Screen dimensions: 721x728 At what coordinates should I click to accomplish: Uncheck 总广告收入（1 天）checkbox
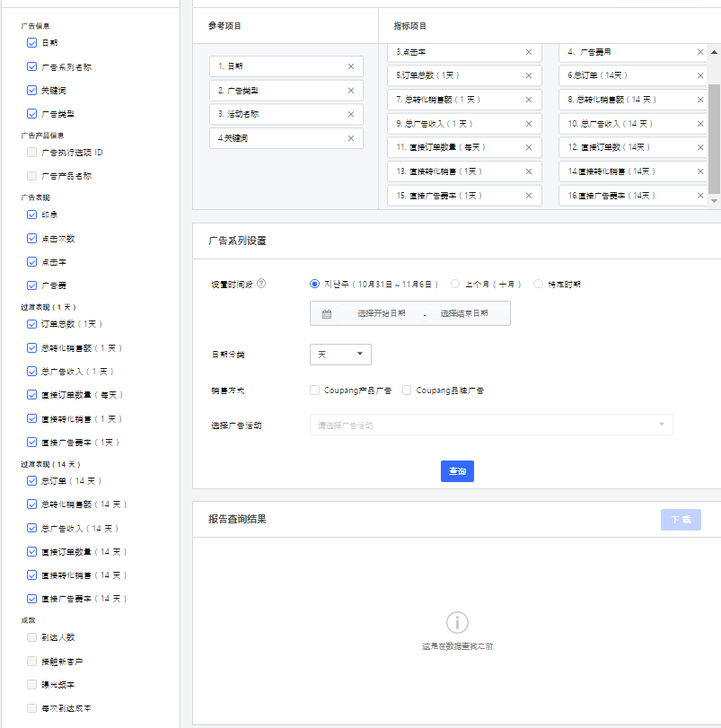click(31, 372)
